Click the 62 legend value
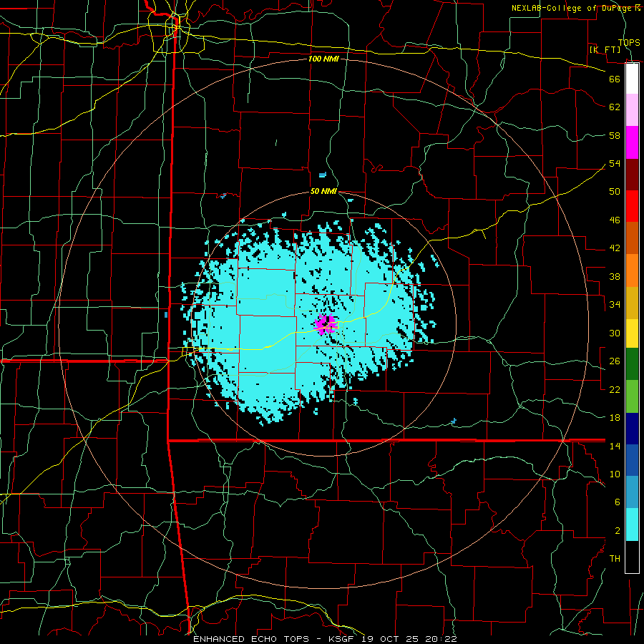The width and height of the screenshot is (644, 644). pyautogui.click(x=615, y=107)
